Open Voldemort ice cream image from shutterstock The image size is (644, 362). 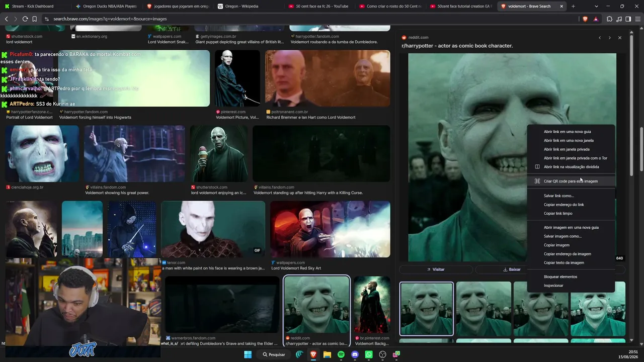(219, 153)
